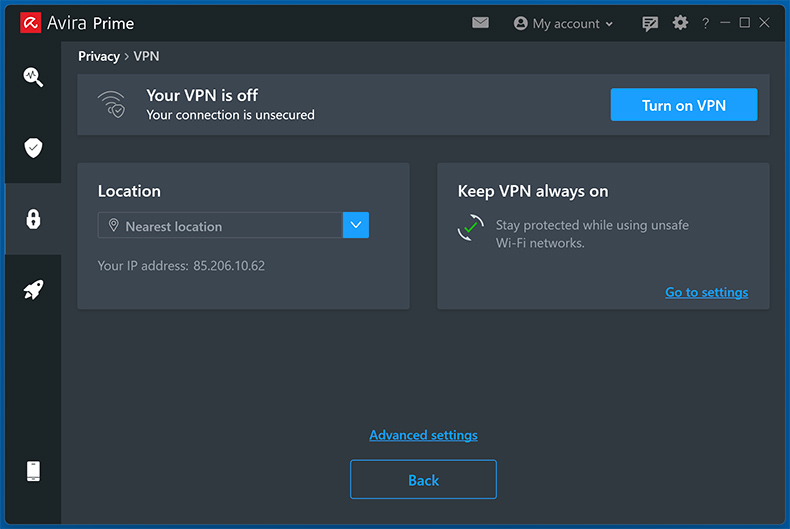Turn on VPN
The height and width of the screenshot is (529, 790).
[x=683, y=105]
